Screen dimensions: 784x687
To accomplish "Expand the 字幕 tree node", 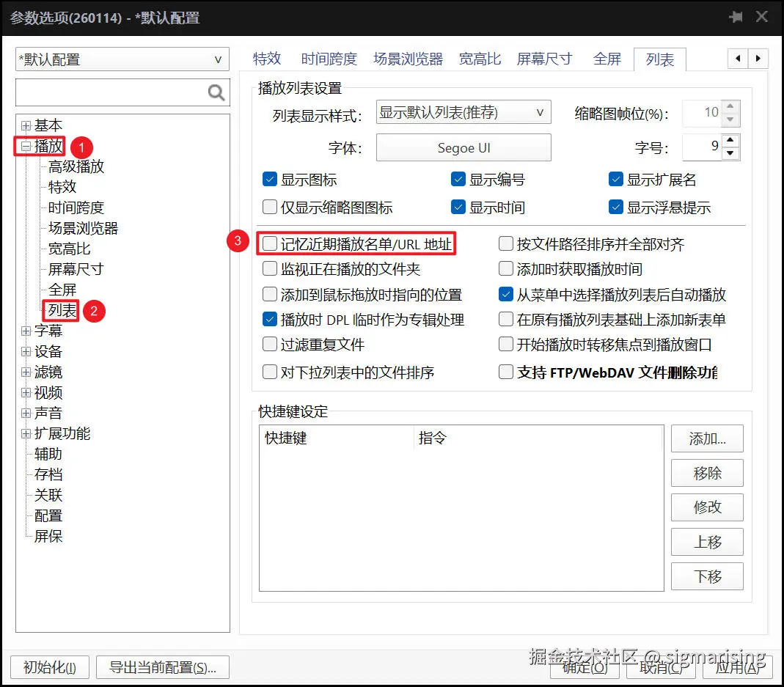I will [26, 330].
